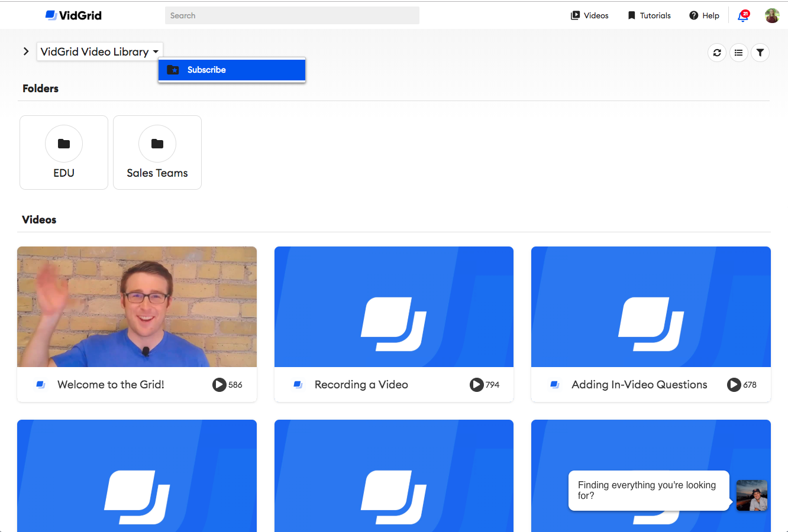Open the Tutorials link
Screen dimensions: 788x532
(x=649, y=15)
